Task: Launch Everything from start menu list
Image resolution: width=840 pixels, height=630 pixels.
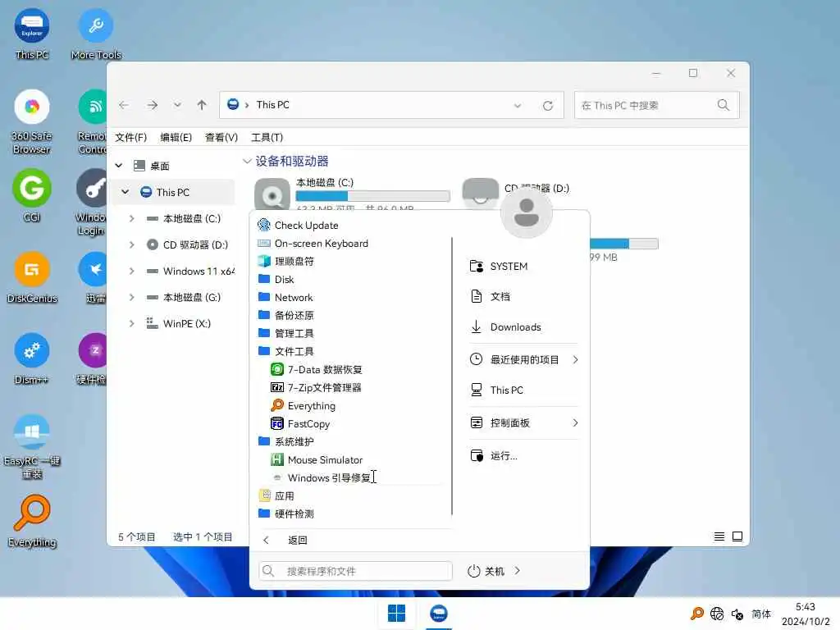Action: coord(304,405)
